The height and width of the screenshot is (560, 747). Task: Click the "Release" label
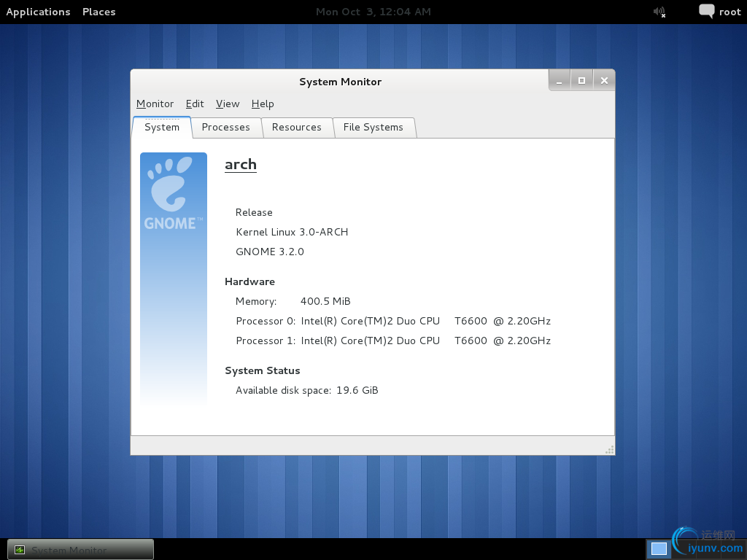(254, 212)
